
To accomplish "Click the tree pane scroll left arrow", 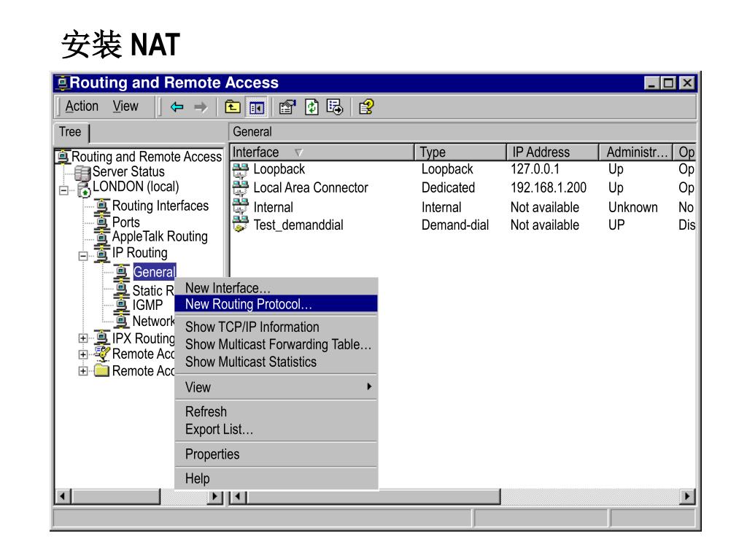I will click(x=63, y=497).
